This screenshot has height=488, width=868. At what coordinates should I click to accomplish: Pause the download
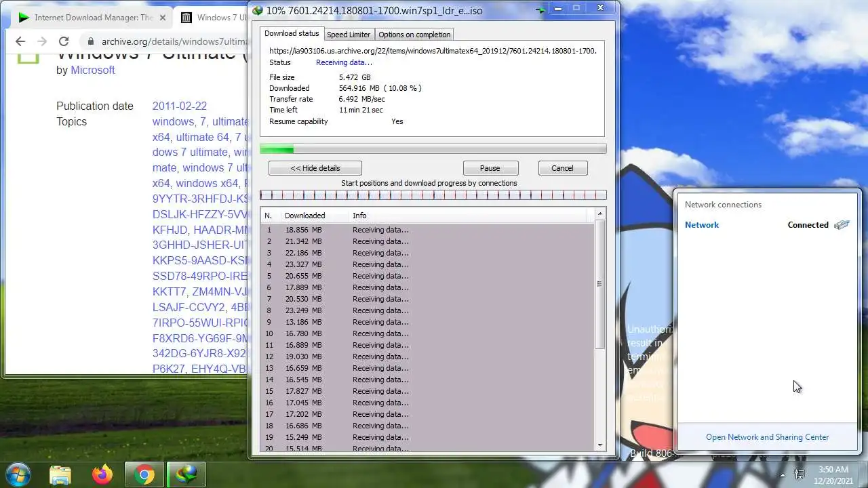[x=490, y=168]
